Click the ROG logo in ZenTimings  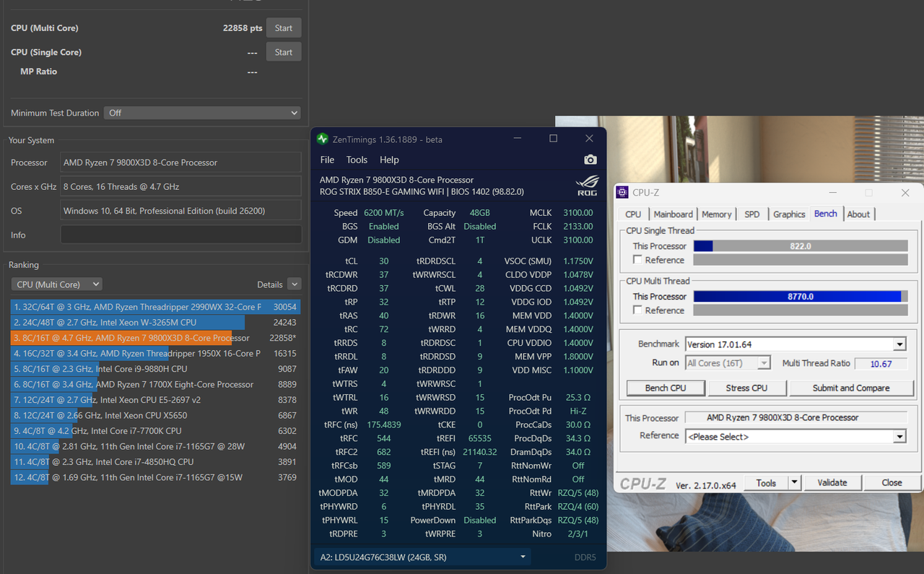click(587, 186)
